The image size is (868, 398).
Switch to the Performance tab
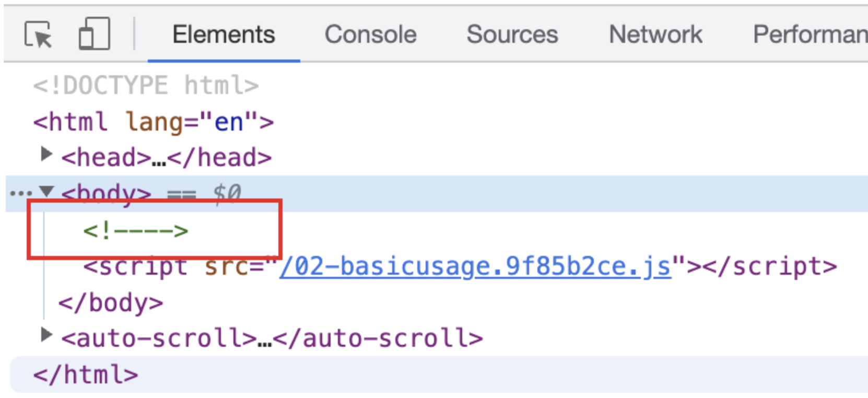click(810, 34)
